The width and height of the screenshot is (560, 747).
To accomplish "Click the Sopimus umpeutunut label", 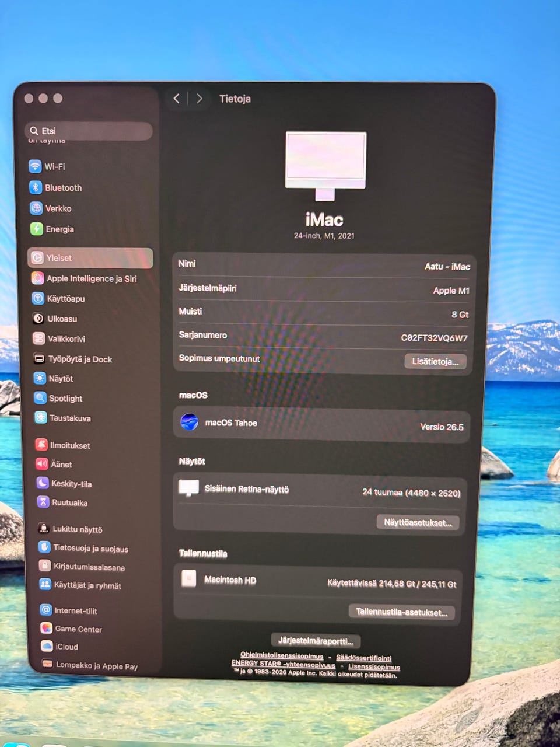I will coord(219,358).
